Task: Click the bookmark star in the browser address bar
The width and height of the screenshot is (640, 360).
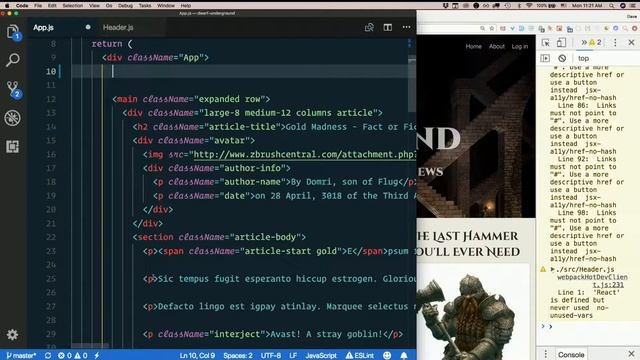Action: tap(492, 29)
